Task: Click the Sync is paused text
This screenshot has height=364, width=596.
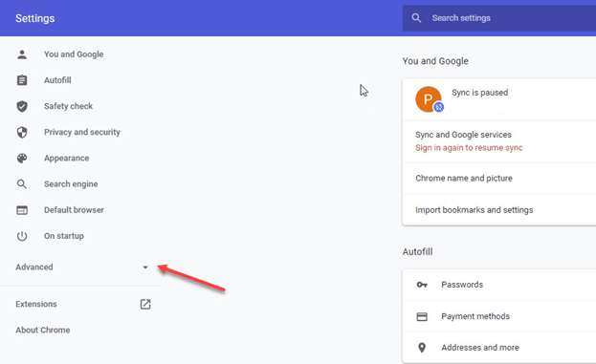Action: coord(479,93)
